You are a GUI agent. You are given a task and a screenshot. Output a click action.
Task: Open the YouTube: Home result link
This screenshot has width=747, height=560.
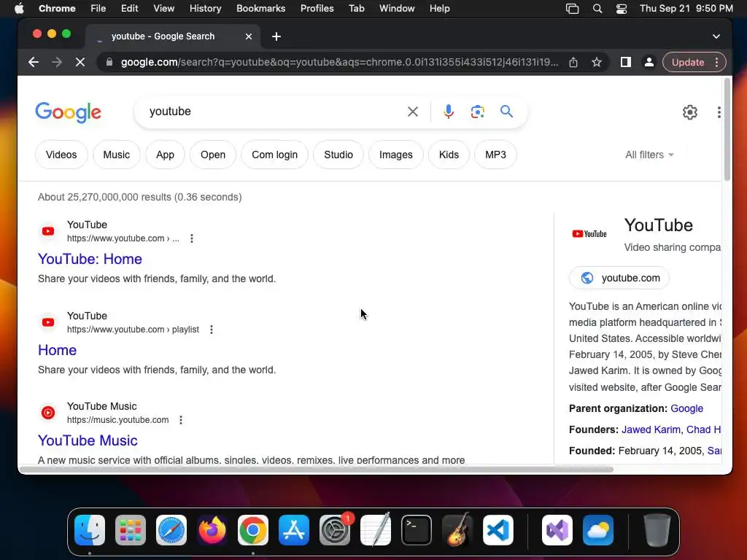click(x=90, y=259)
